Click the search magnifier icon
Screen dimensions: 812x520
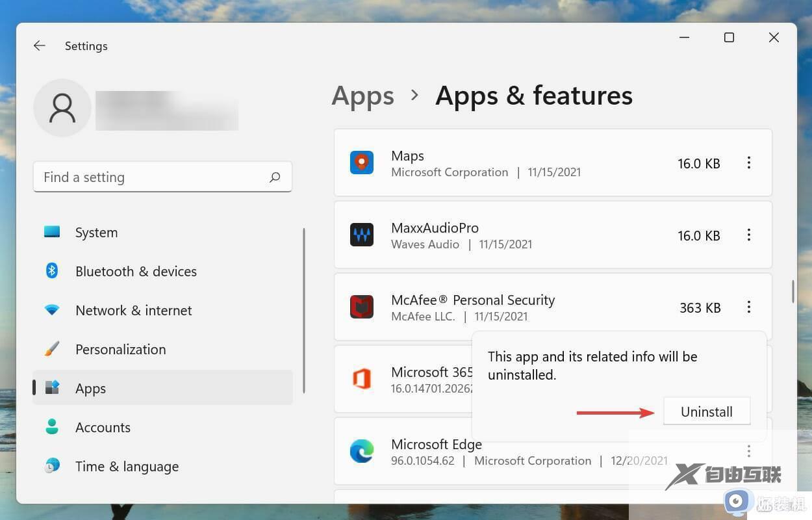(275, 177)
